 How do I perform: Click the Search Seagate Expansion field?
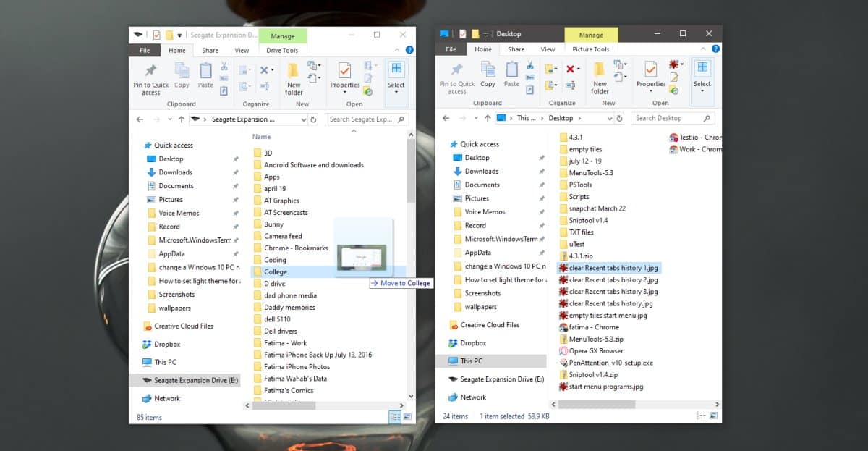pos(367,119)
